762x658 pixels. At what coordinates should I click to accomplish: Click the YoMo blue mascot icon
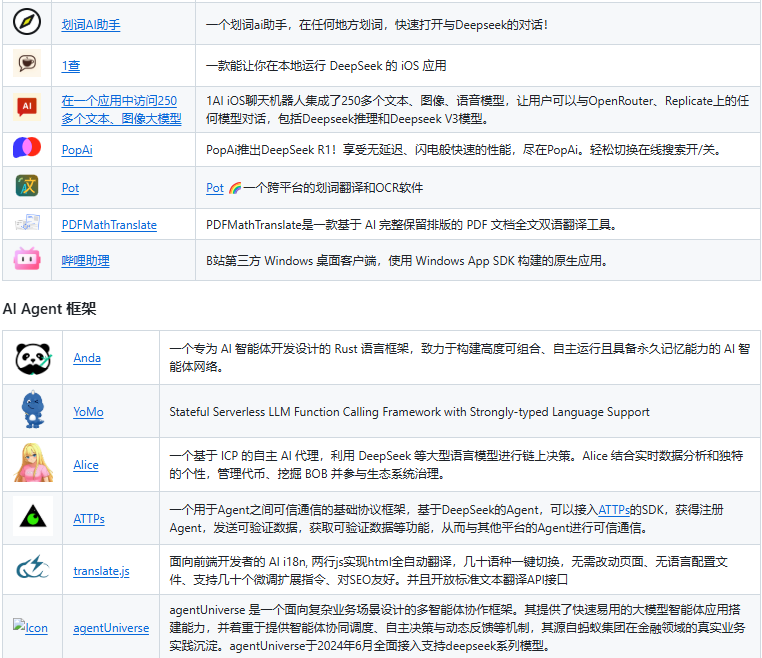point(33,409)
